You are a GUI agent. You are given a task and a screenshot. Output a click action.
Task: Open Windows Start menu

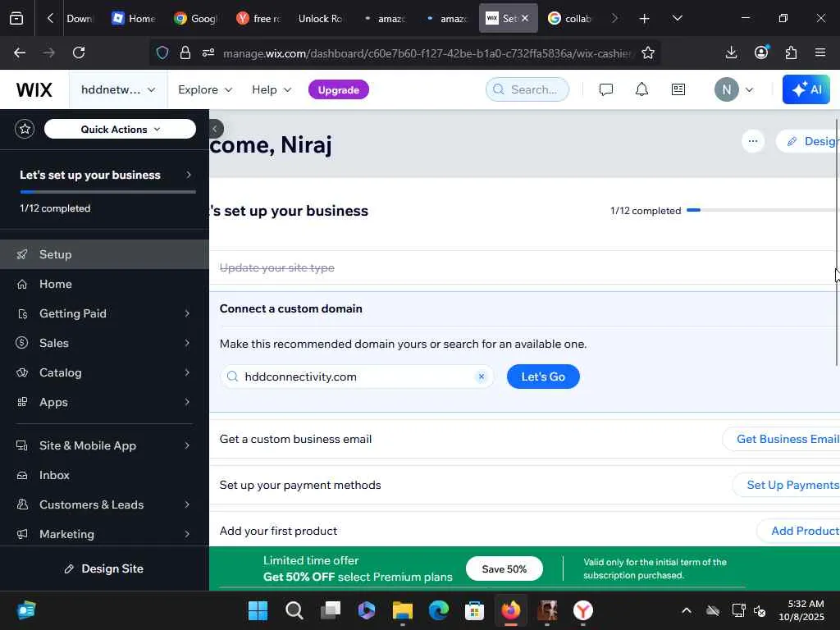[x=258, y=610]
